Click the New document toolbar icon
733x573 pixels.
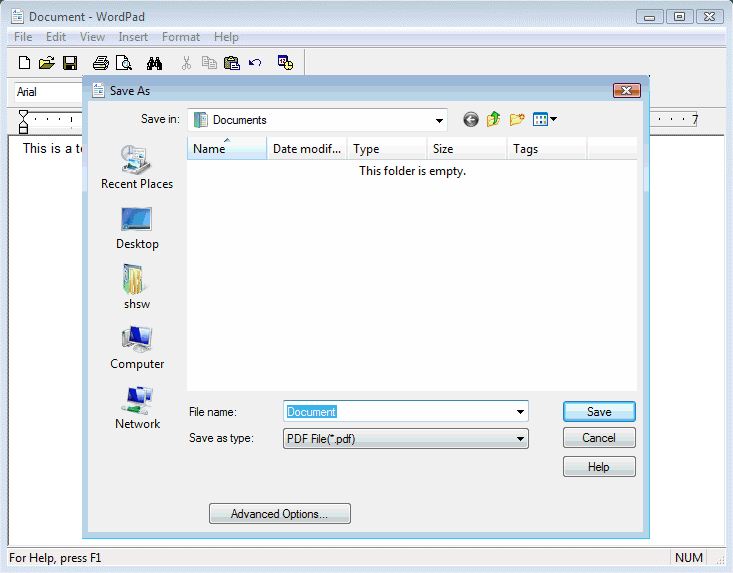click(24, 63)
